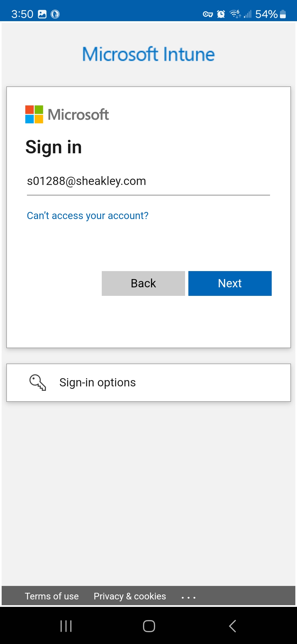Screen dimensions: 297x644
Task: Click the Microsoft logo icon
Action: point(34,114)
